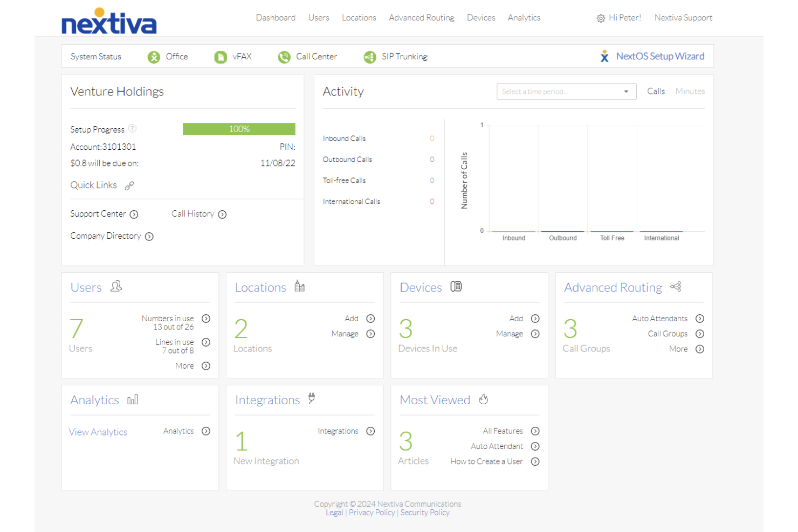Click the NextOS Setup Wizard icon

click(x=604, y=57)
